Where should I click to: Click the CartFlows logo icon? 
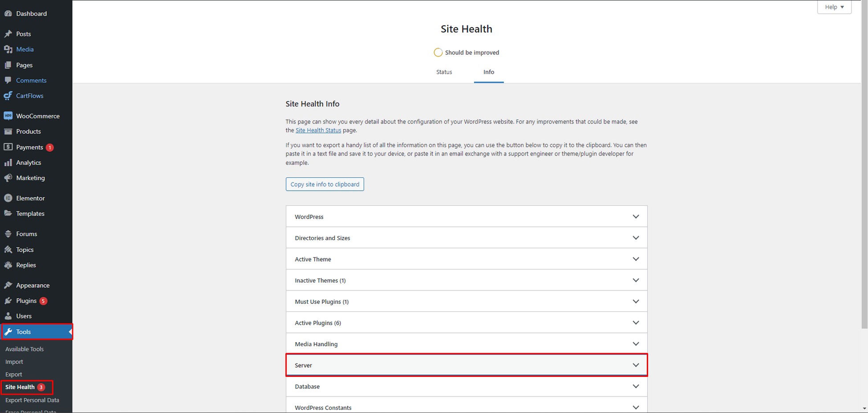click(8, 96)
